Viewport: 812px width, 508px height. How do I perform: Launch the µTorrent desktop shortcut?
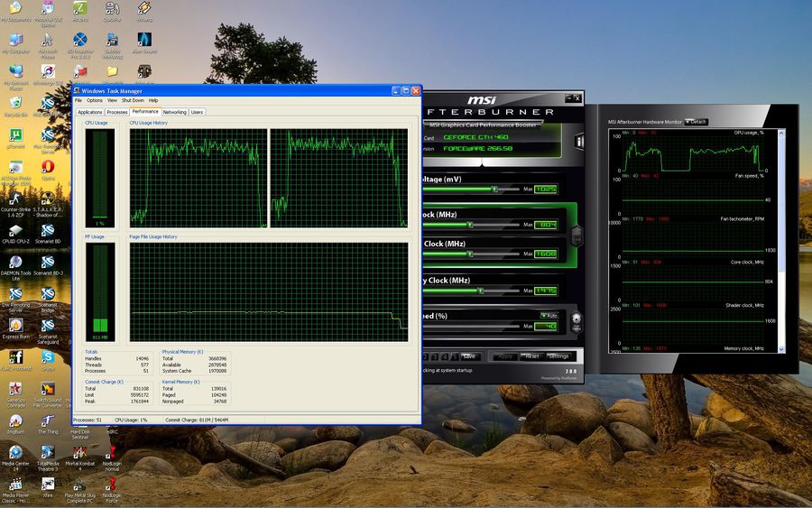pyautogui.click(x=16, y=138)
